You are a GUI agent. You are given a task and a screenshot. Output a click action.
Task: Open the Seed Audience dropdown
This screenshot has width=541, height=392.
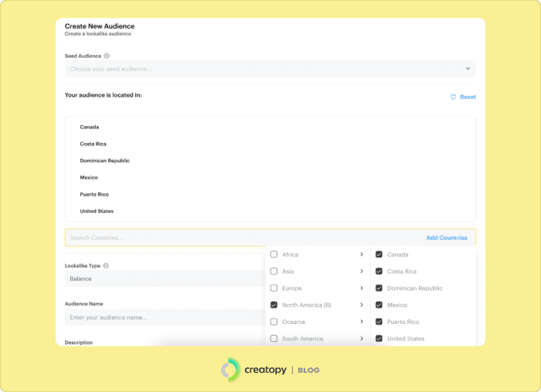pos(270,69)
